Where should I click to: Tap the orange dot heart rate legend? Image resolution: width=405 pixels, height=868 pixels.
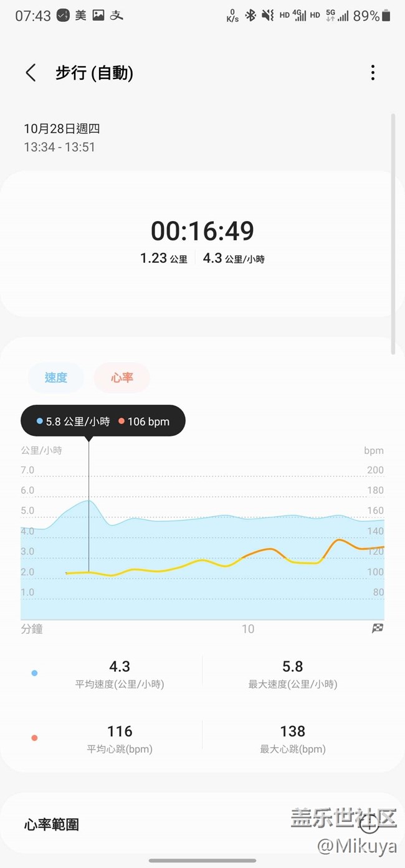click(34, 738)
